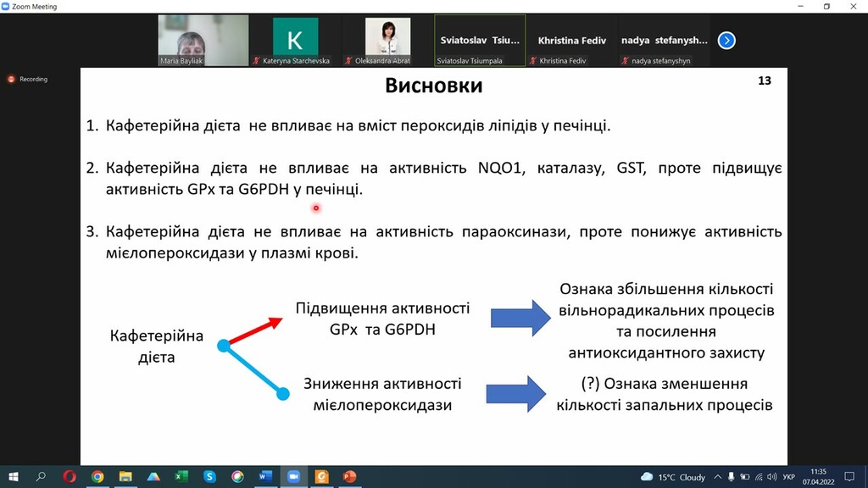Open the PowerPoint app from the taskbar

(x=349, y=476)
